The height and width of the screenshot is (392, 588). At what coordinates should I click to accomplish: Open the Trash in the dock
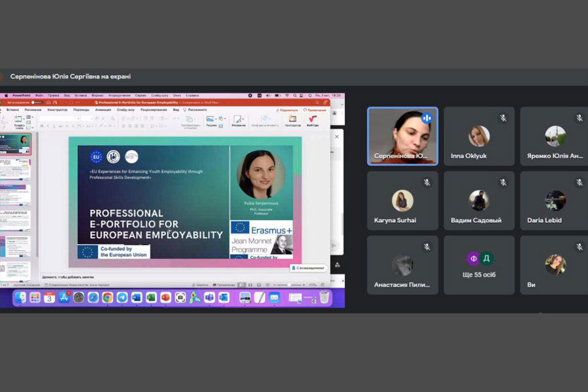coord(324,297)
